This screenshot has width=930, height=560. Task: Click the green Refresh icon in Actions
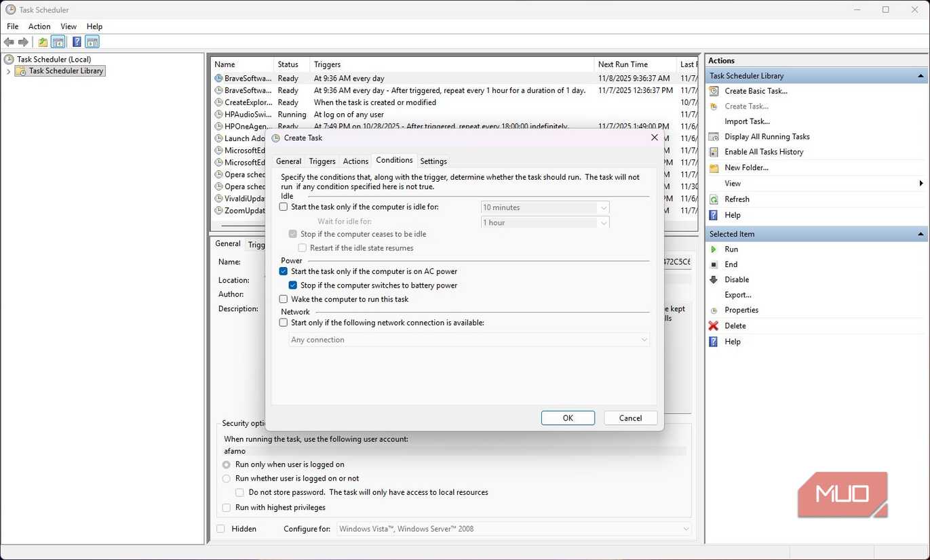point(714,199)
